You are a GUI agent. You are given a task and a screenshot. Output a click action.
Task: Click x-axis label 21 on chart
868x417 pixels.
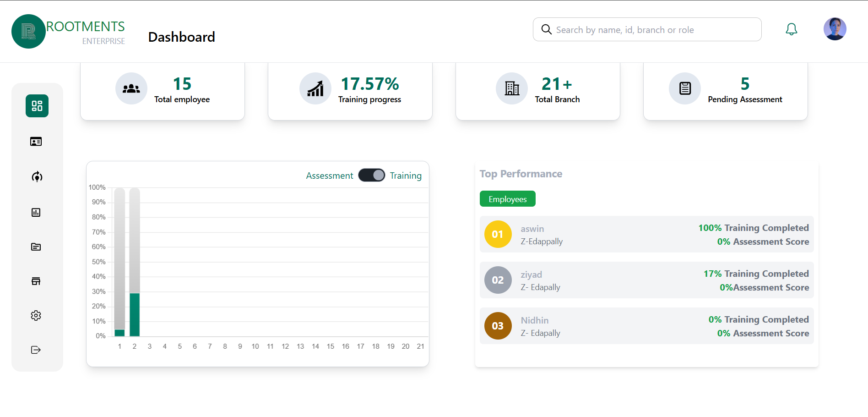tap(421, 346)
